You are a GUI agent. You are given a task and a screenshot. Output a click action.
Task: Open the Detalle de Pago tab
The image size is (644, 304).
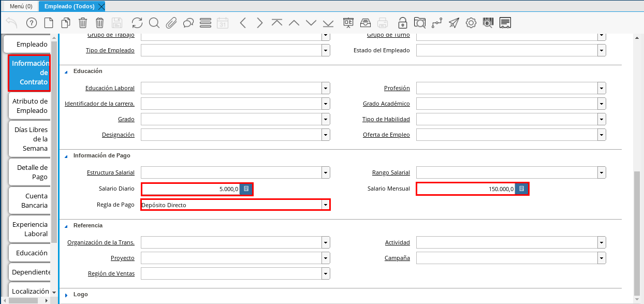30,172
